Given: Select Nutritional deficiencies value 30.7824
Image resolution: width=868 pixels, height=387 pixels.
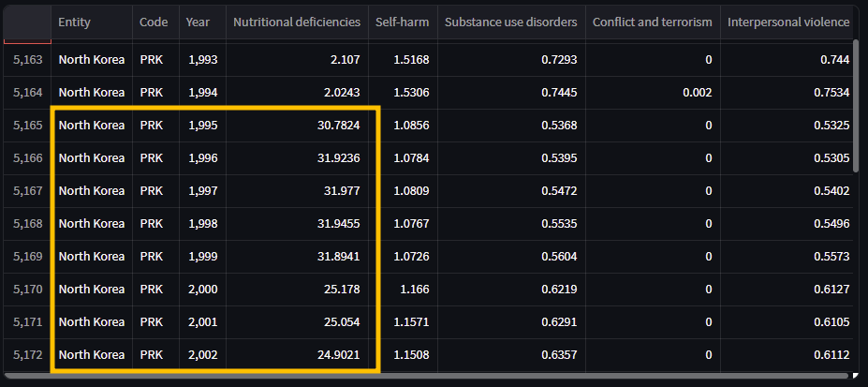Looking at the screenshot, I should [x=297, y=126].
